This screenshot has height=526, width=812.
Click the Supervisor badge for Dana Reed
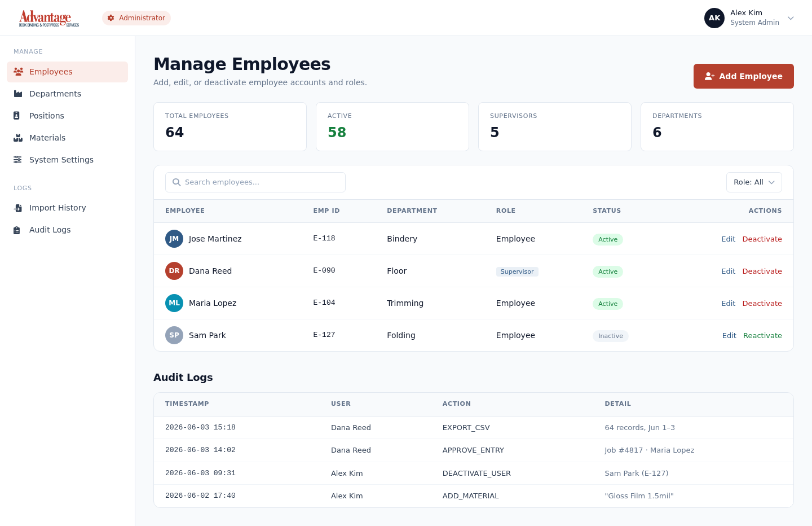pyautogui.click(x=517, y=271)
